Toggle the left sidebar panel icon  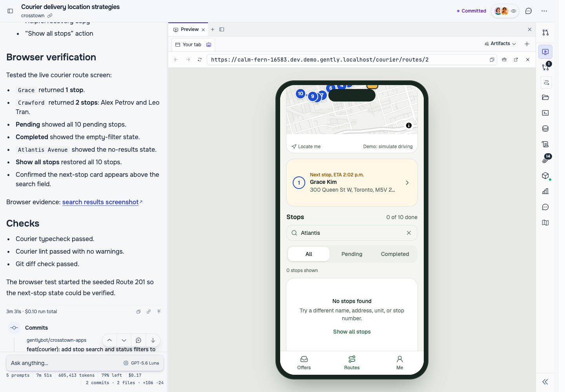pos(10,11)
